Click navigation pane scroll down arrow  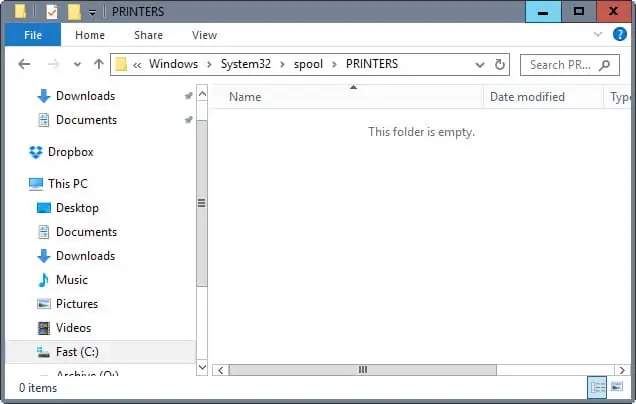(202, 367)
